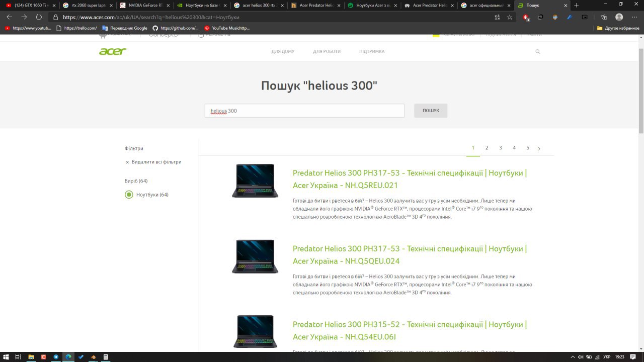The height and width of the screenshot is (362, 644).
Task: Add page to favorites with star icon
Action: pos(510,17)
